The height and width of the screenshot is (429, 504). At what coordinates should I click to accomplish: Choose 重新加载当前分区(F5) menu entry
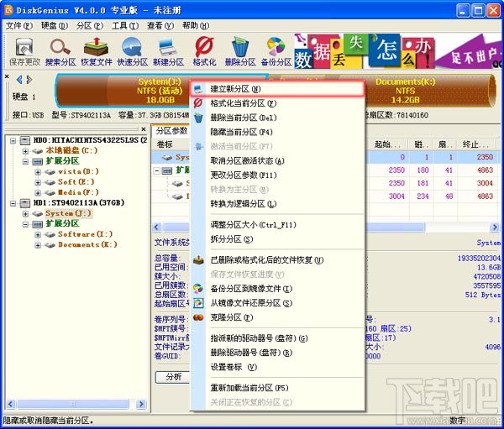click(277, 388)
